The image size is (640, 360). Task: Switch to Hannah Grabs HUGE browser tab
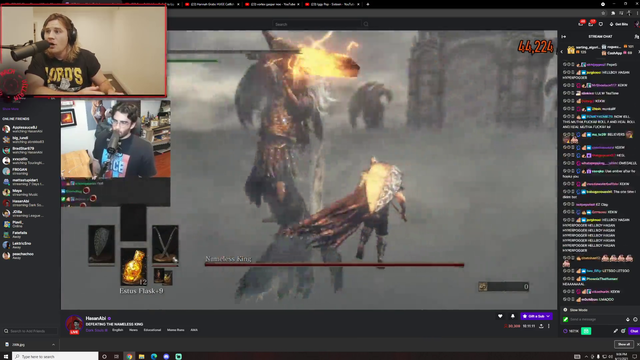[x=212, y=4]
